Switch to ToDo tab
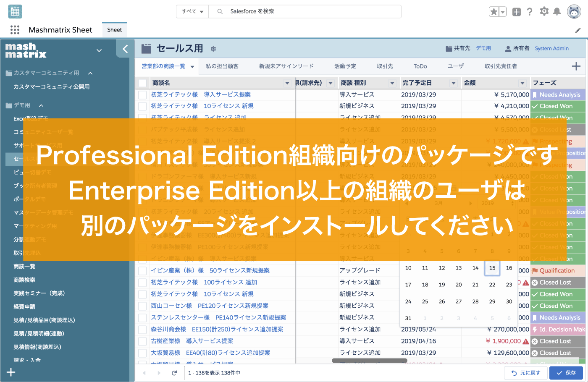 pos(420,66)
